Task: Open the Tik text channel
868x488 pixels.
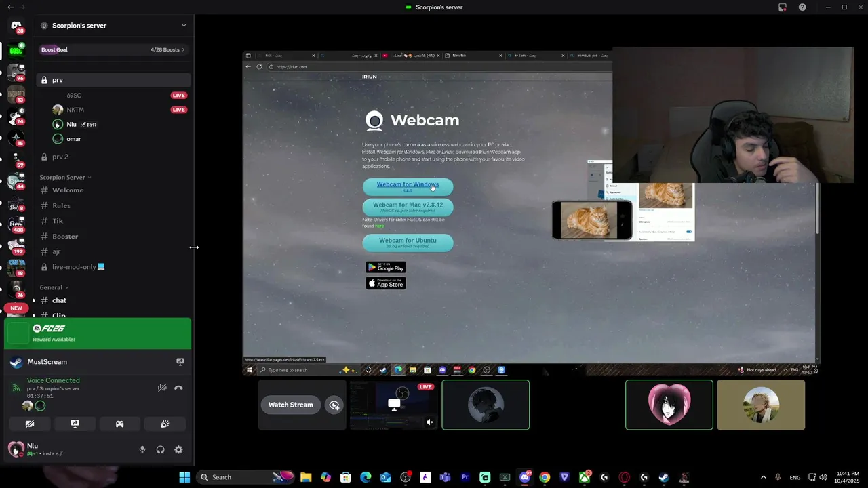Action: 113,221
